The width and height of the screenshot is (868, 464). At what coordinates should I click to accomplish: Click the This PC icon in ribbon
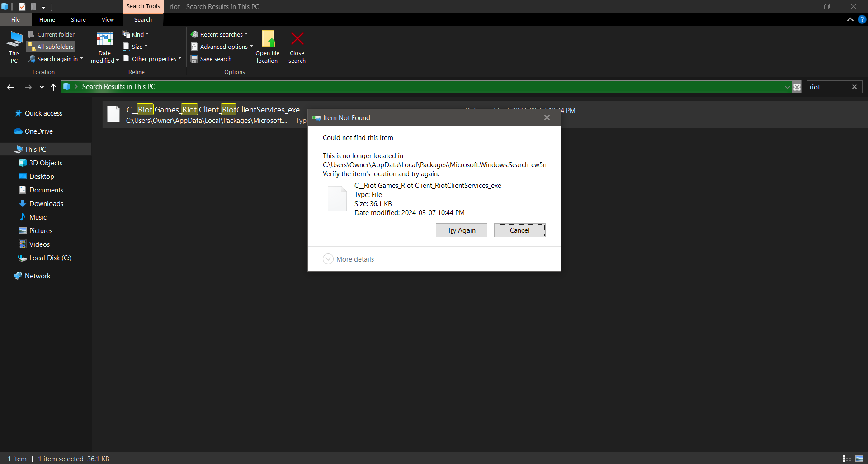[14, 39]
